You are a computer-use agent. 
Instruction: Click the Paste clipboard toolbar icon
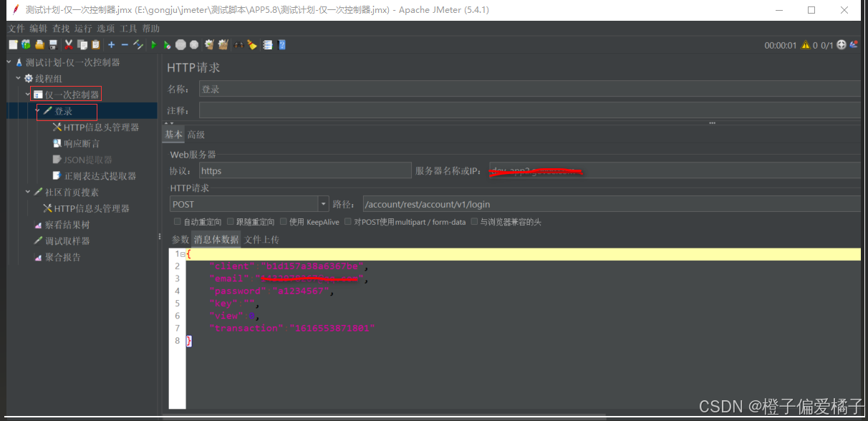95,44
